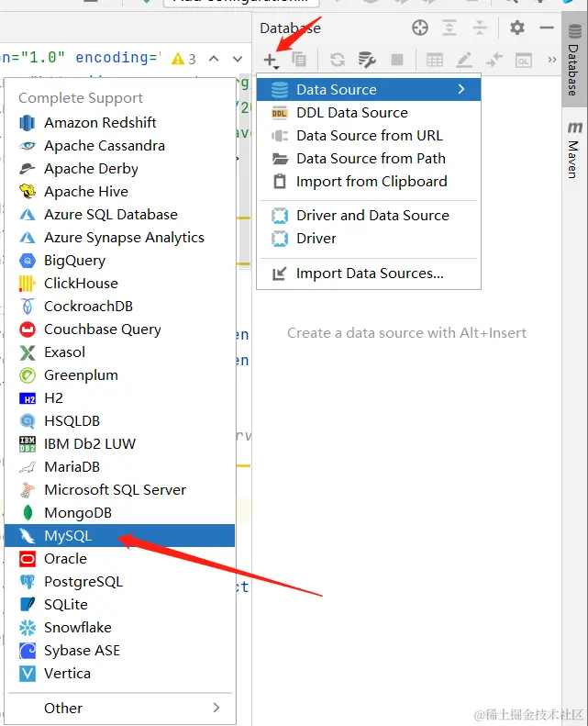The width and height of the screenshot is (588, 726).
Task: Select MongoDB
Action: point(120,512)
